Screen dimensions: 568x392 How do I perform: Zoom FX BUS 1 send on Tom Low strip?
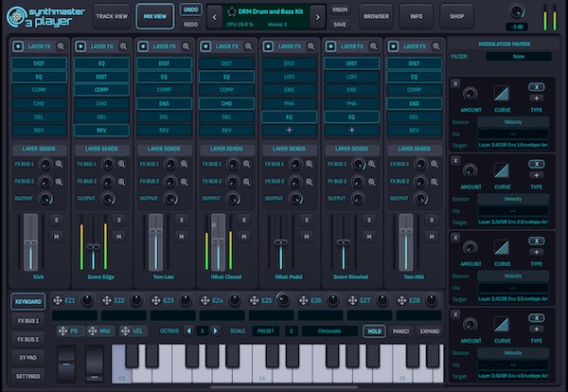click(184, 164)
